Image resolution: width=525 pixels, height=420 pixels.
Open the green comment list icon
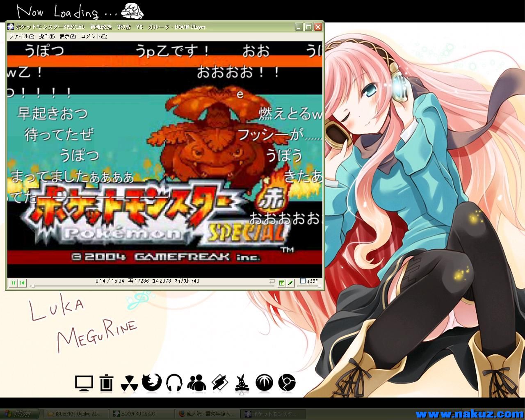[281, 283]
